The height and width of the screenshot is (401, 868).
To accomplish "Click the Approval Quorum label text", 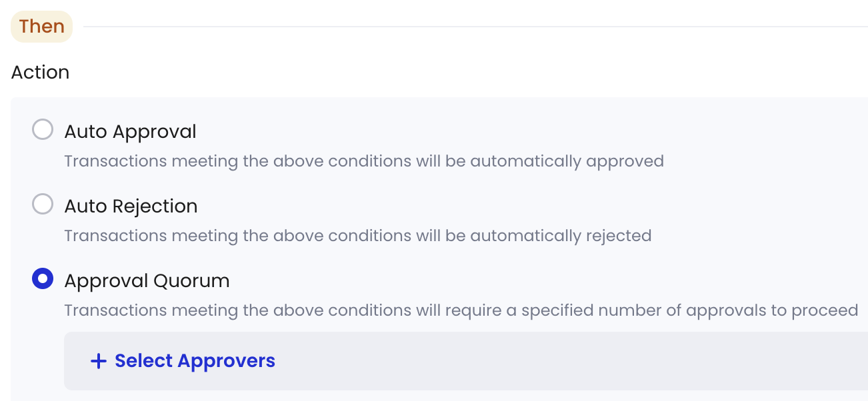I will (147, 281).
